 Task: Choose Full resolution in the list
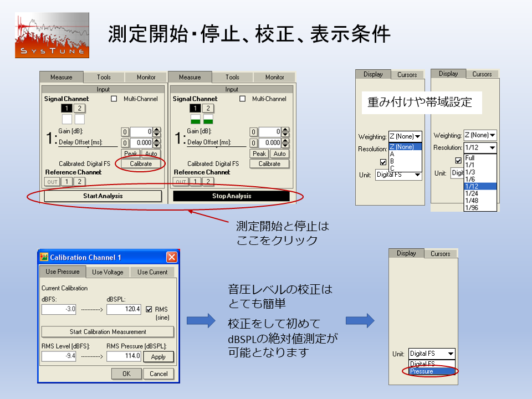[480, 158]
